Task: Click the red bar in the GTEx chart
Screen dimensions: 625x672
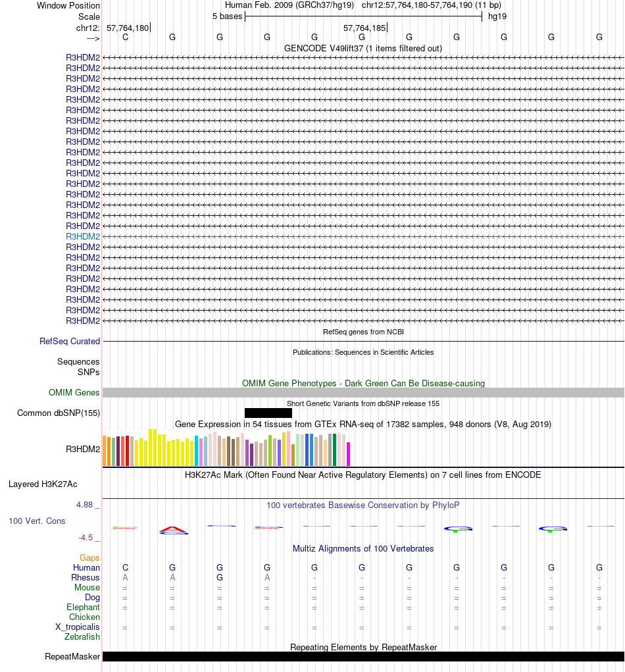Action: pyautogui.click(x=127, y=451)
